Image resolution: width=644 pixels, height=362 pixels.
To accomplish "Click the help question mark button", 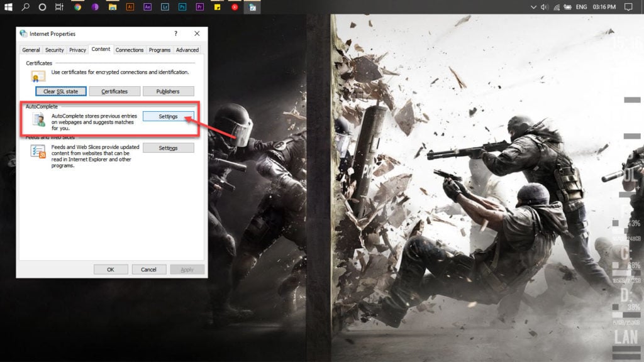I will click(176, 34).
